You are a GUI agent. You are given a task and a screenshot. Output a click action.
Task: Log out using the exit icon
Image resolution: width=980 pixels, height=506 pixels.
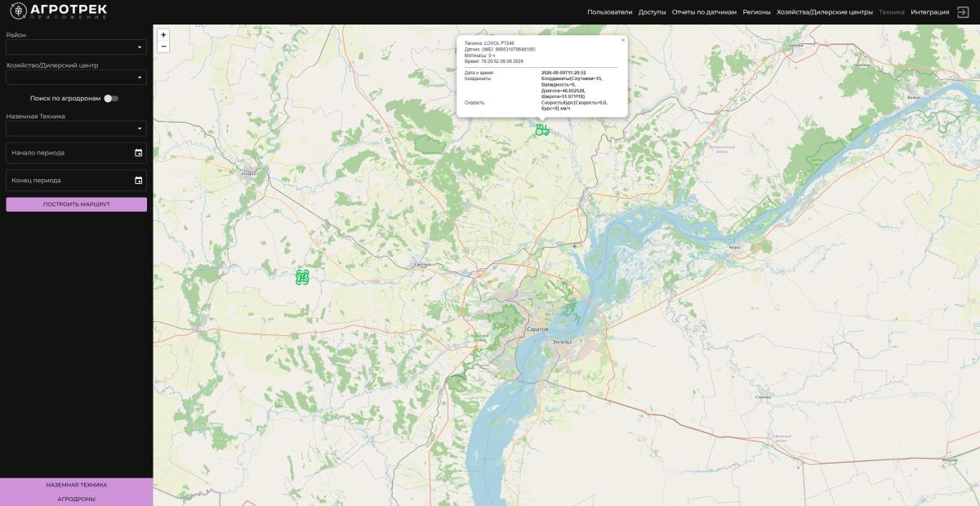click(963, 12)
